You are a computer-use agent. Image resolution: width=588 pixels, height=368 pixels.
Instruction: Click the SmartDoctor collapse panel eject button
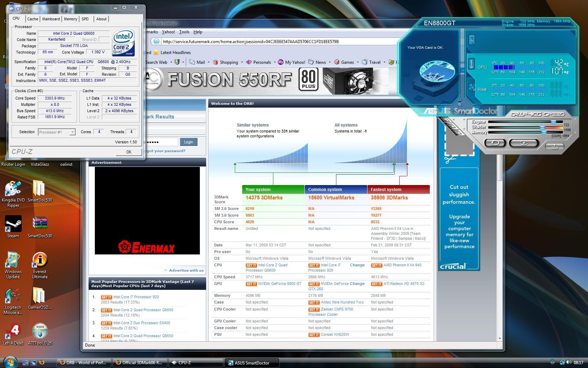point(554,146)
